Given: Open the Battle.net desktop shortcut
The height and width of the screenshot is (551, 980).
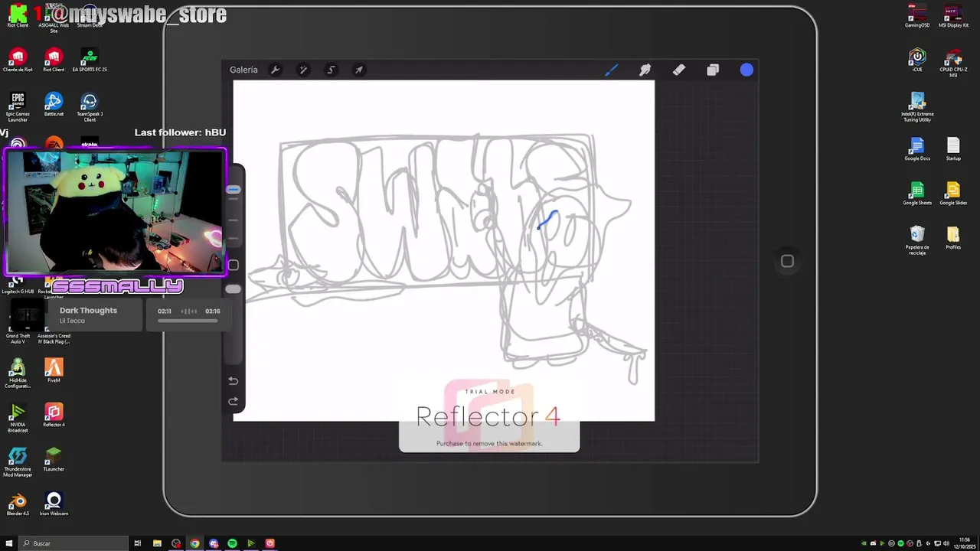Looking at the screenshot, I should tap(54, 105).
